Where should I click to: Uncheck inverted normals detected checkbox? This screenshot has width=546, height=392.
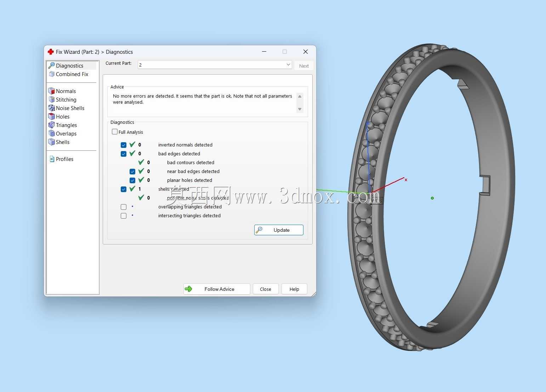[124, 145]
